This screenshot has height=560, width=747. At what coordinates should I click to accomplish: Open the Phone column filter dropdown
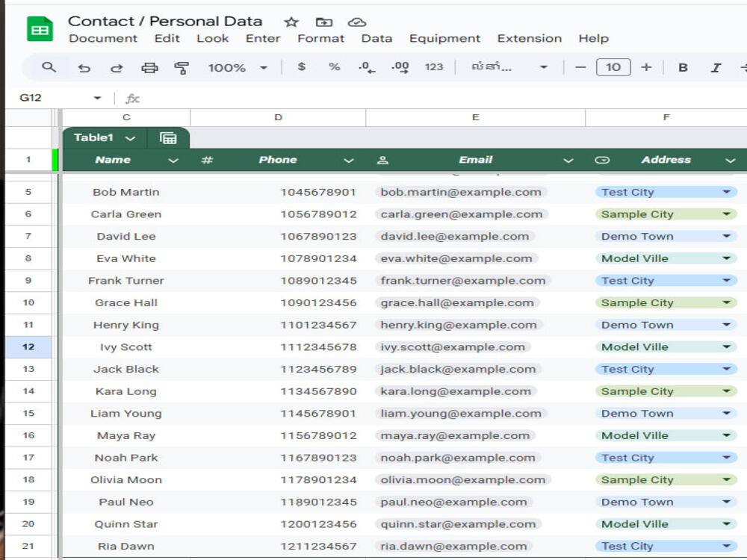pyautogui.click(x=349, y=161)
